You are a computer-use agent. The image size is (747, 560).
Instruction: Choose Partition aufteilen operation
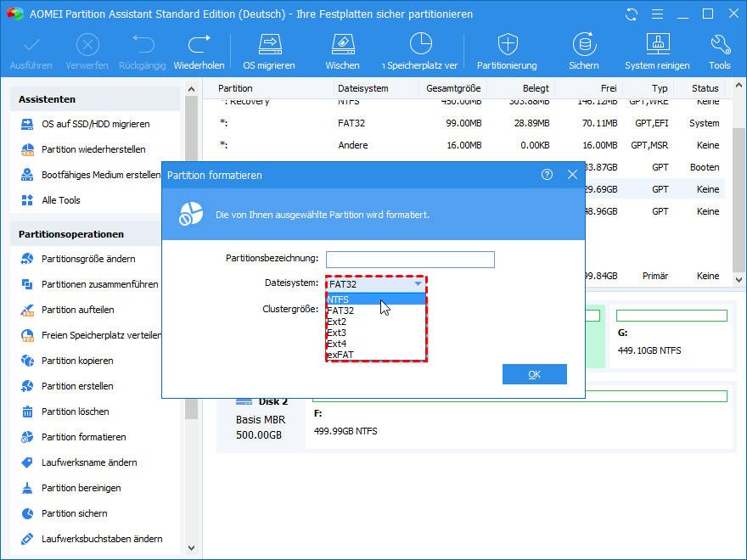[x=68, y=310]
